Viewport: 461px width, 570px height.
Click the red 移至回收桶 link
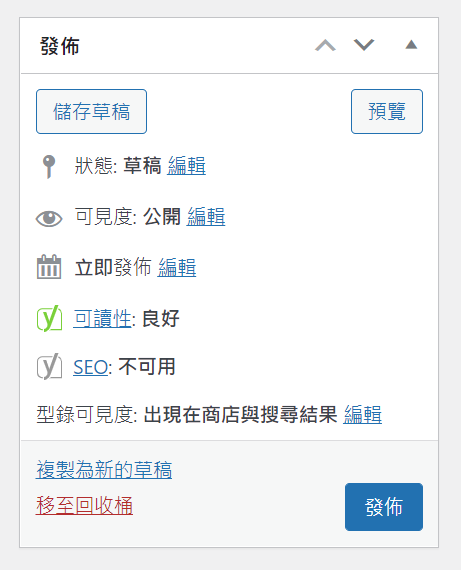[84, 506]
